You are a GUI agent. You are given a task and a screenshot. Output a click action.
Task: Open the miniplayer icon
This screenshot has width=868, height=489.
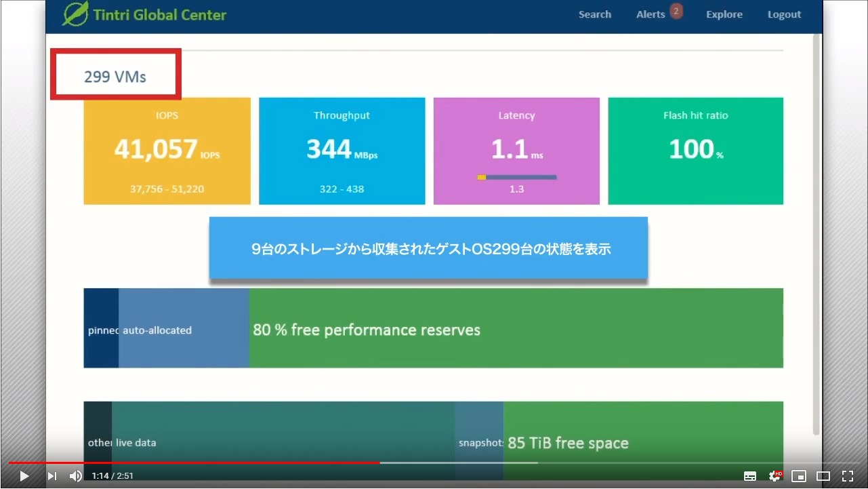799,475
